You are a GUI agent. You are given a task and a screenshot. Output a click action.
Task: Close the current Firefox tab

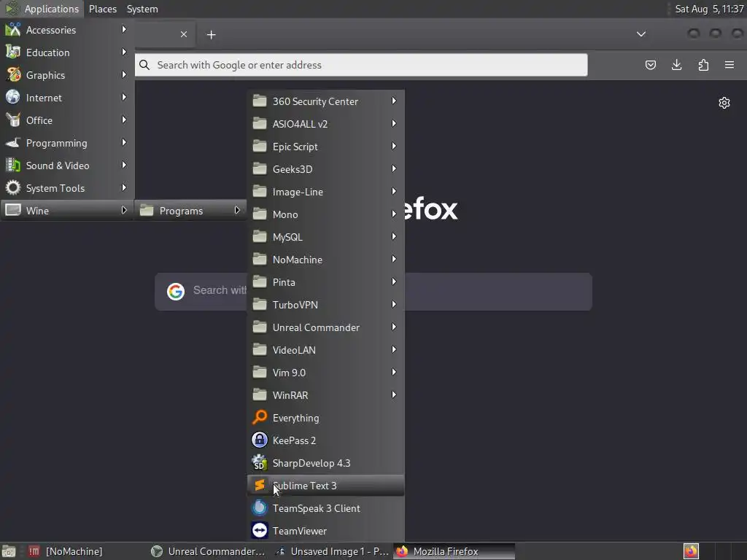183,34
